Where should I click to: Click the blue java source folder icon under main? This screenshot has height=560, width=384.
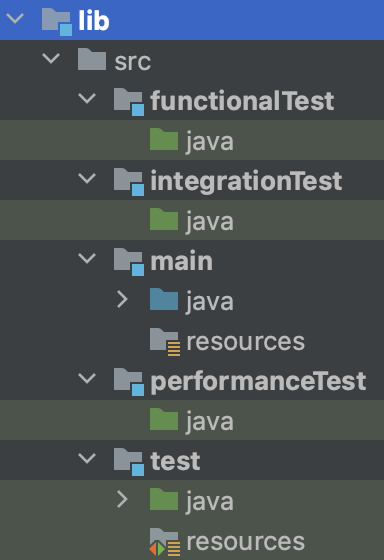[x=164, y=299]
